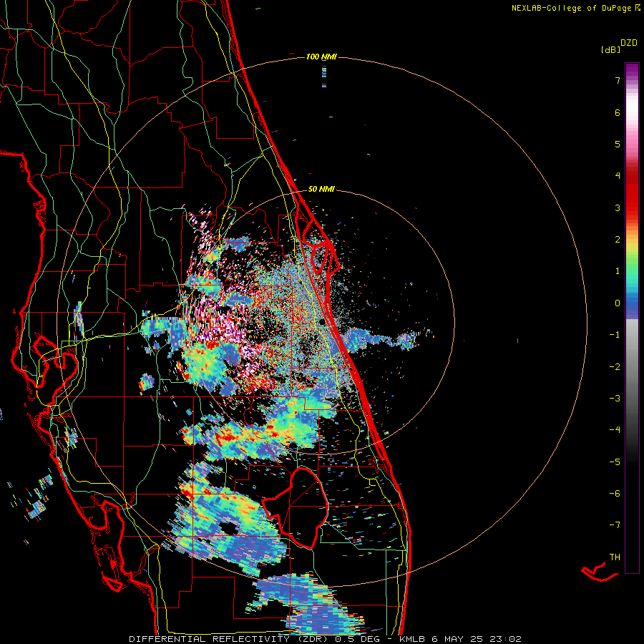Screen dimensions: 644x644
Task: Click the -1 dB value on color scale
Action: 615,335
